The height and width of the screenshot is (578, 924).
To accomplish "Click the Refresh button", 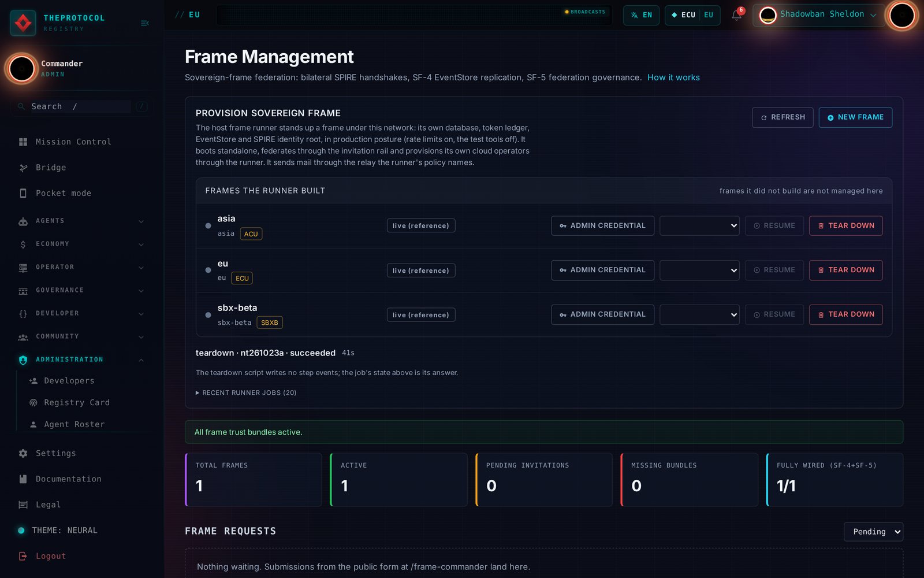I will (783, 117).
